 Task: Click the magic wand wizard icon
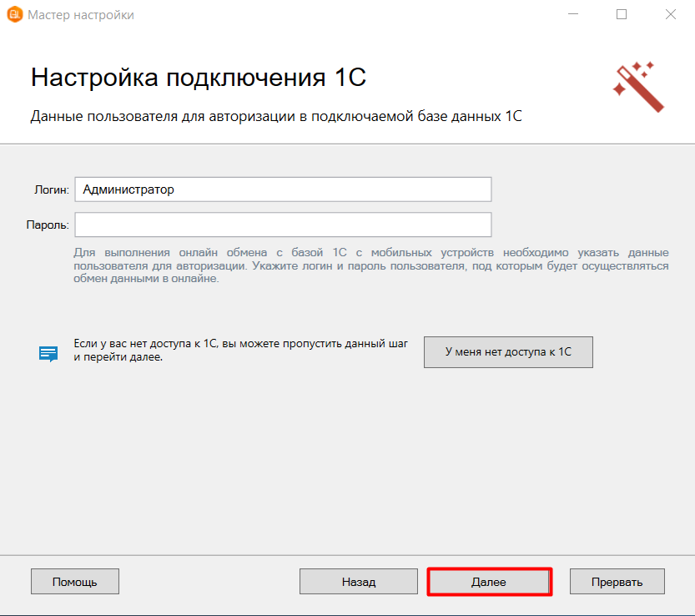pos(637,86)
